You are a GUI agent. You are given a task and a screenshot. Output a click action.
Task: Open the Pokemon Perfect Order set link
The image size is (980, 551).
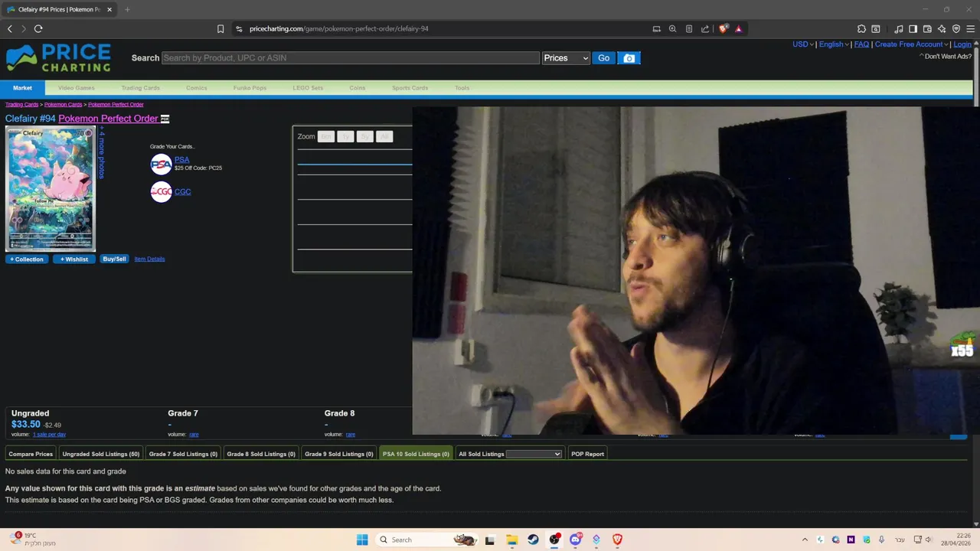pyautogui.click(x=108, y=119)
